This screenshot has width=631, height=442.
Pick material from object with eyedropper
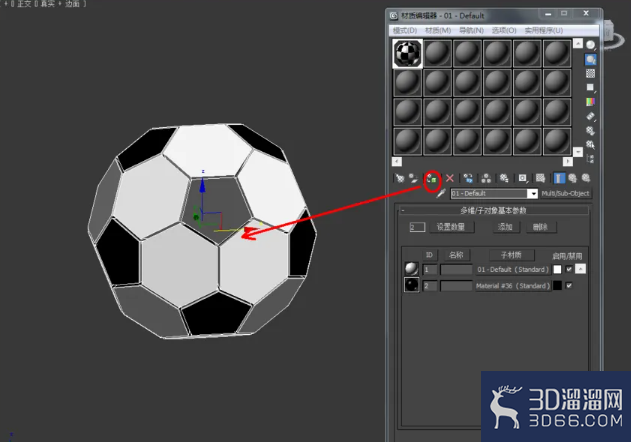coord(441,194)
